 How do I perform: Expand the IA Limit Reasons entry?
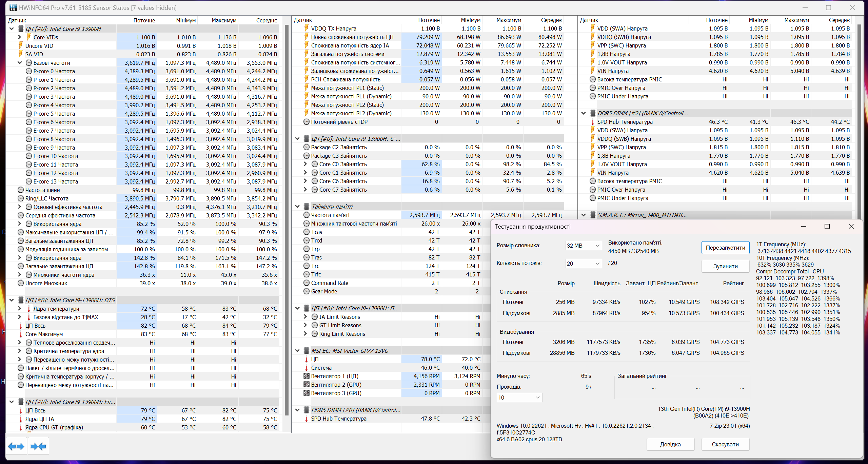click(x=305, y=317)
